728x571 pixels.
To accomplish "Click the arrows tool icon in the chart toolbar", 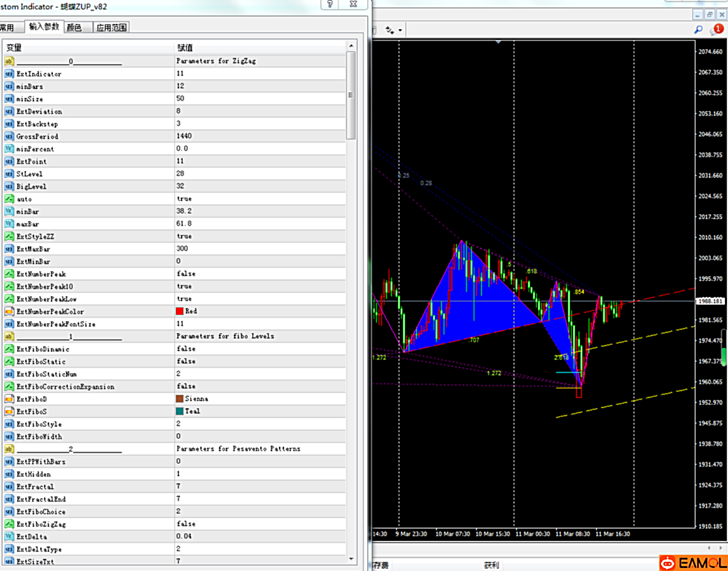I will pyautogui.click(x=390, y=30).
